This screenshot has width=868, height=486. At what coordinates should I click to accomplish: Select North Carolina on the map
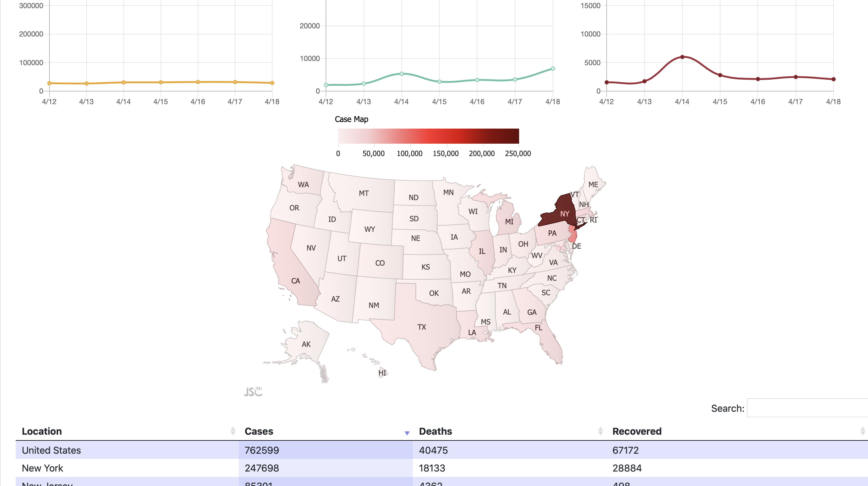(552, 278)
